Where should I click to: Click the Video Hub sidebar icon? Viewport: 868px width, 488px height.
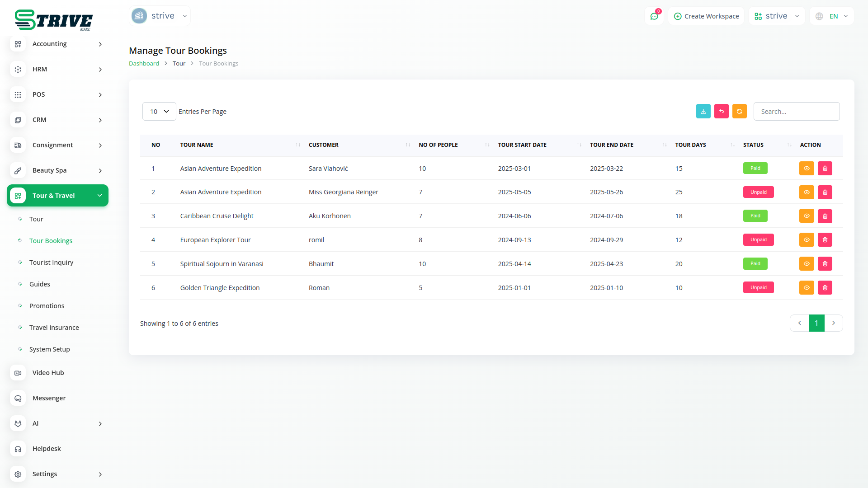tap(18, 373)
